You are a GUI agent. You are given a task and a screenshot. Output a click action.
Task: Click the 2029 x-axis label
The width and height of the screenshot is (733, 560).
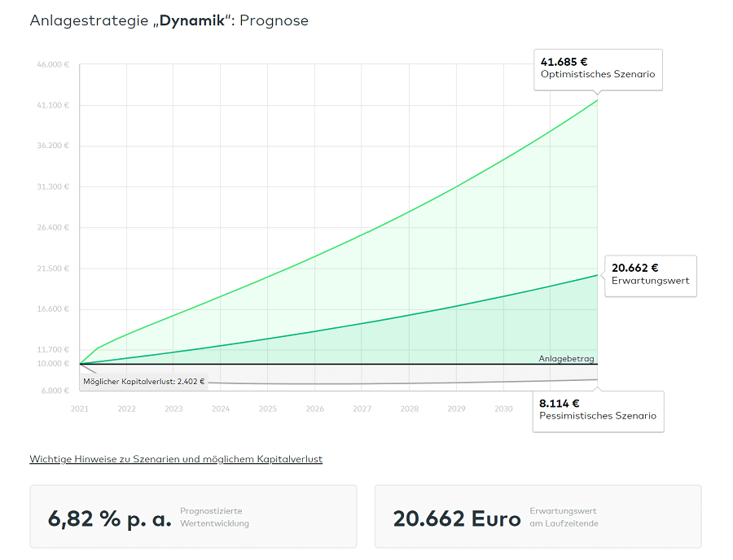pyautogui.click(x=456, y=409)
